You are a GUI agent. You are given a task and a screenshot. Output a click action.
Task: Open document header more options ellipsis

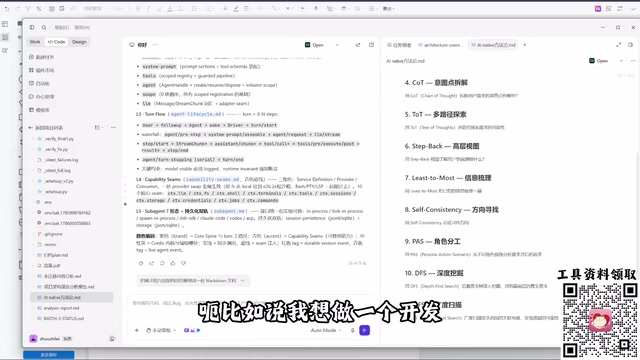tap(633, 61)
